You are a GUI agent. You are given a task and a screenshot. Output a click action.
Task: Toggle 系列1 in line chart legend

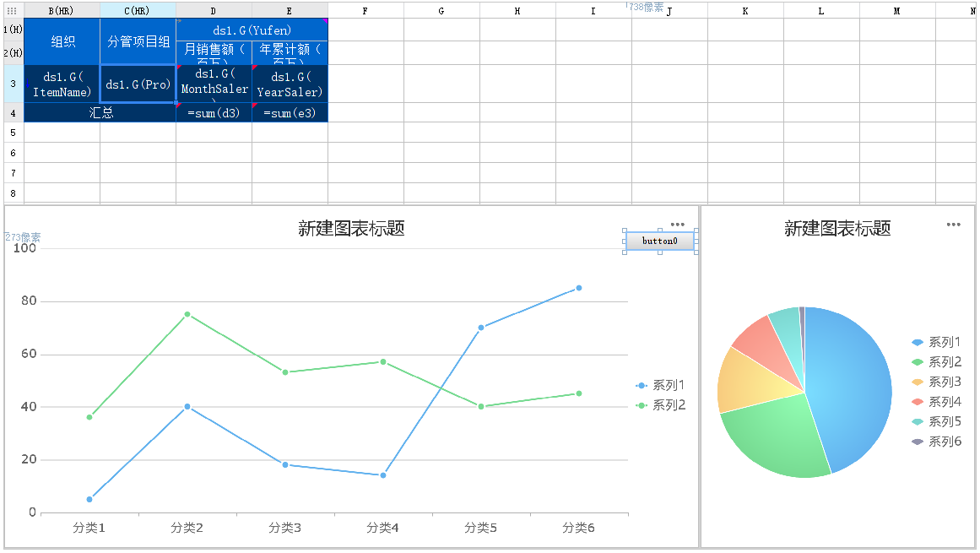pos(661,385)
